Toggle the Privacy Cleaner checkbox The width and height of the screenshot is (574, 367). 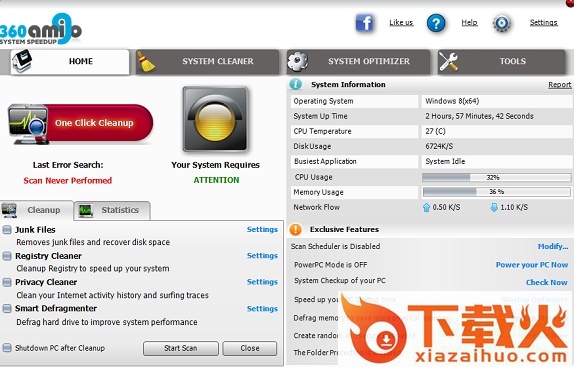[7, 282]
